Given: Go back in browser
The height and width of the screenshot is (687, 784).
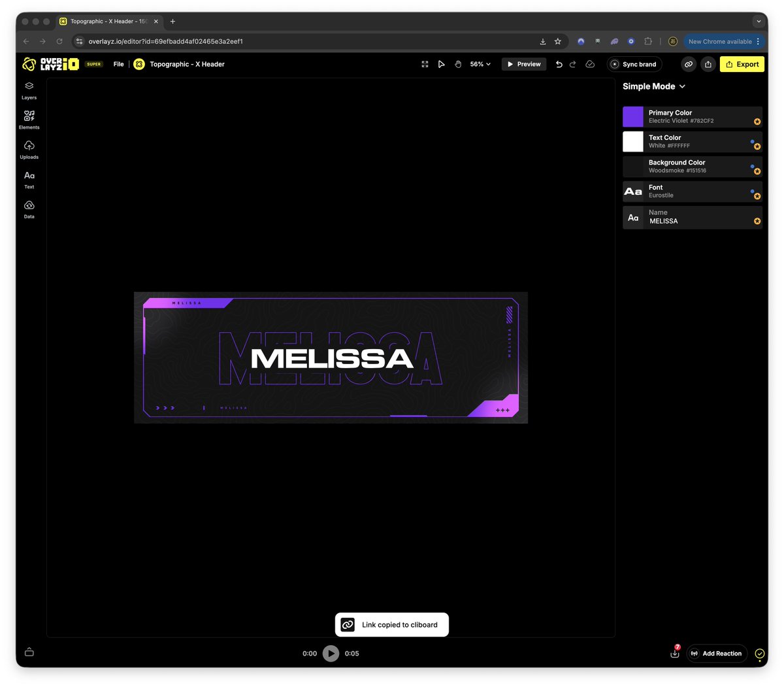Looking at the screenshot, I should [26, 41].
